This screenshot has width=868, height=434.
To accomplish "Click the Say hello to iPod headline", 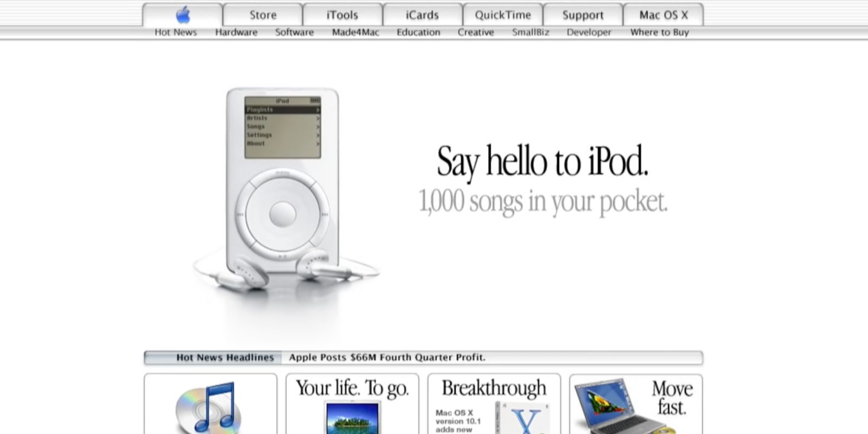I will [x=542, y=161].
